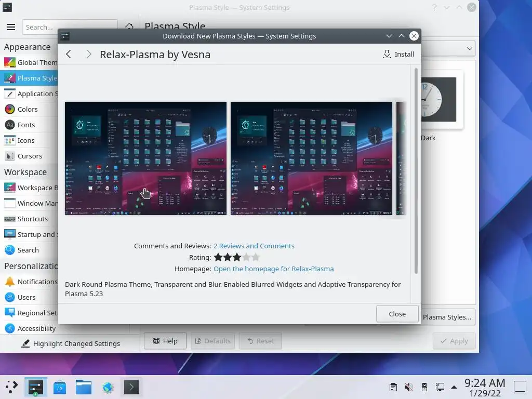Install the Relax-Plasma style
Screen dimensions: 532x399
398,54
